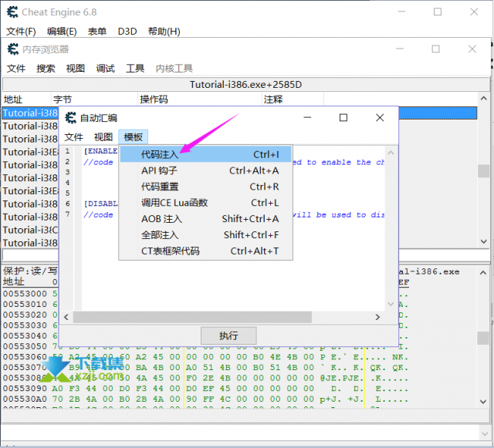Screen dimensions: 494x448
Task: Click the Memory Viewer window logo icon
Action: click(13, 49)
